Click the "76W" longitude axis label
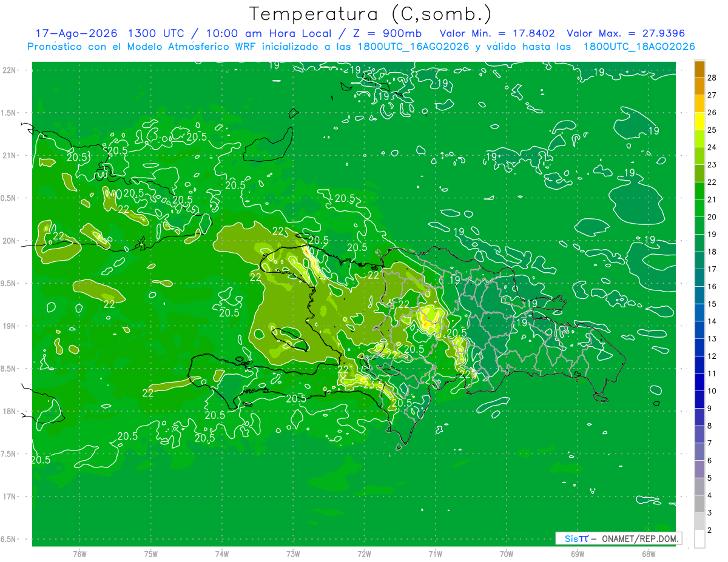The image size is (728, 562). (79, 554)
